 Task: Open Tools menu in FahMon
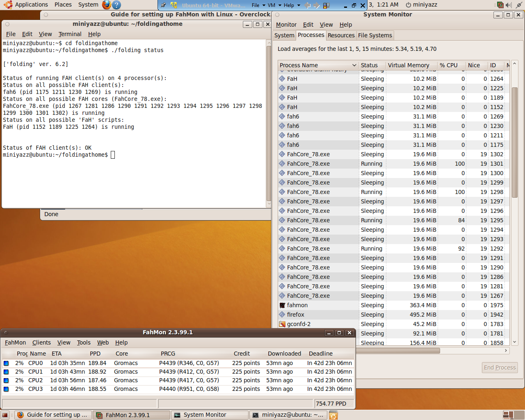click(84, 342)
